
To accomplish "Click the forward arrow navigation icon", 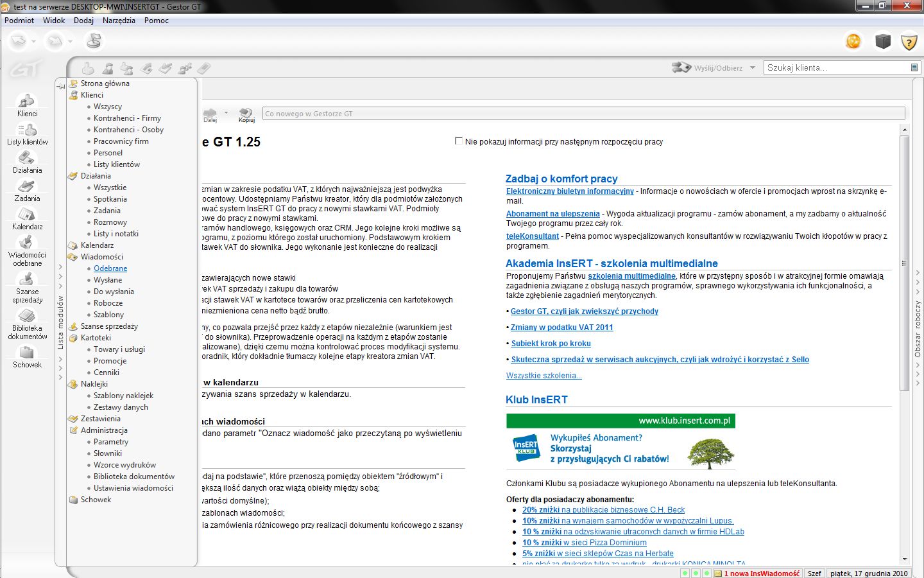I will click(x=56, y=41).
